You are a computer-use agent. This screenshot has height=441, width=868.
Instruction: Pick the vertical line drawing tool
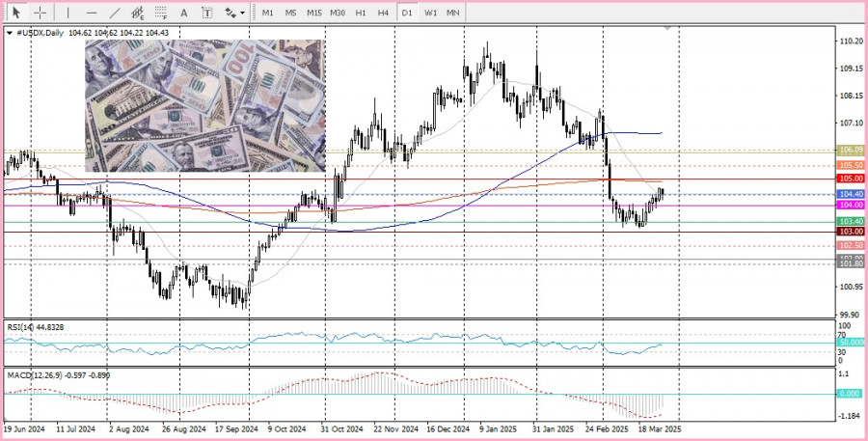[68, 13]
